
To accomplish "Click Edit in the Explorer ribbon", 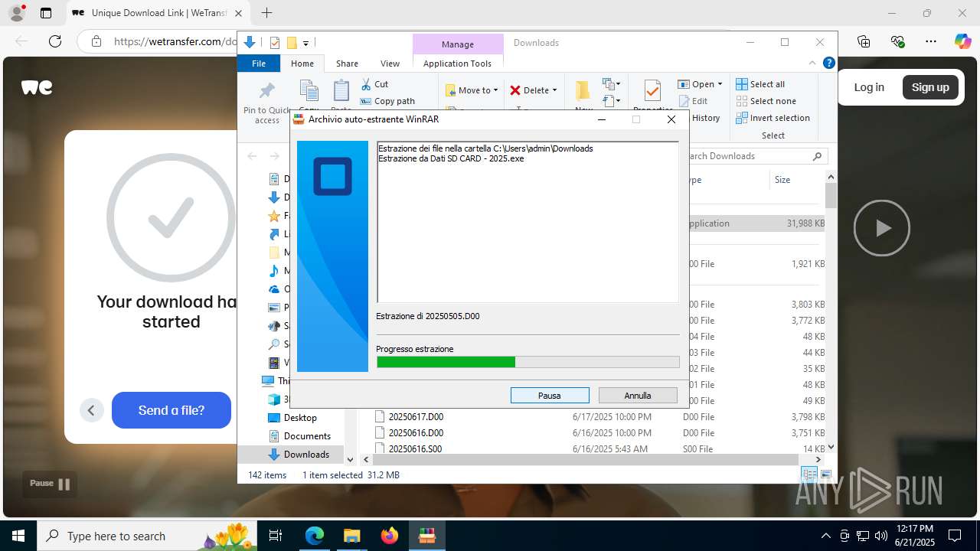I will 693,101.
